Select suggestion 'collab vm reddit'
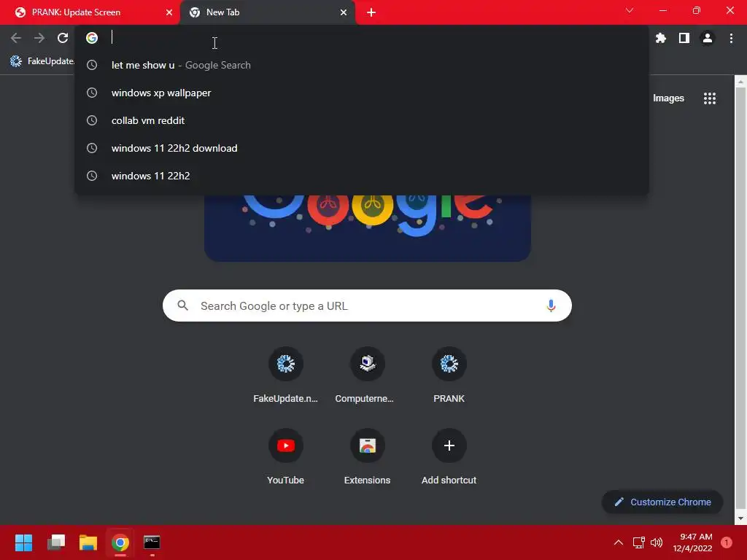Screen dimensions: 747x560 point(362,120)
